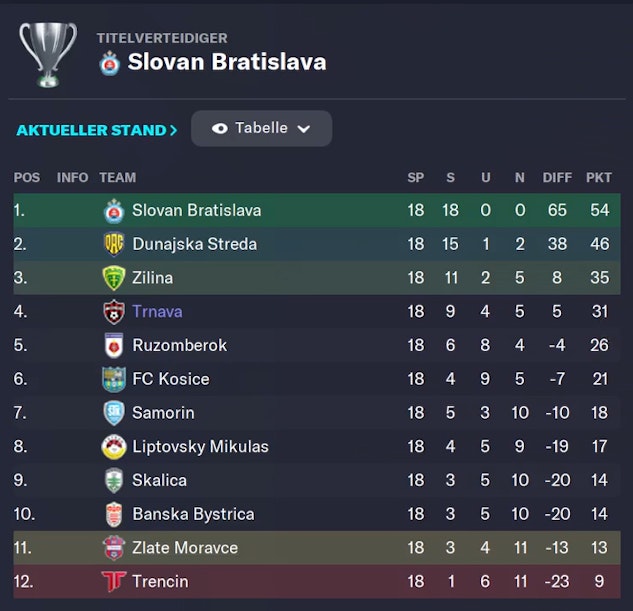633x611 pixels.
Task: Click the Liptovsky Mikulas club badge
Action: (x=114, y=447)
